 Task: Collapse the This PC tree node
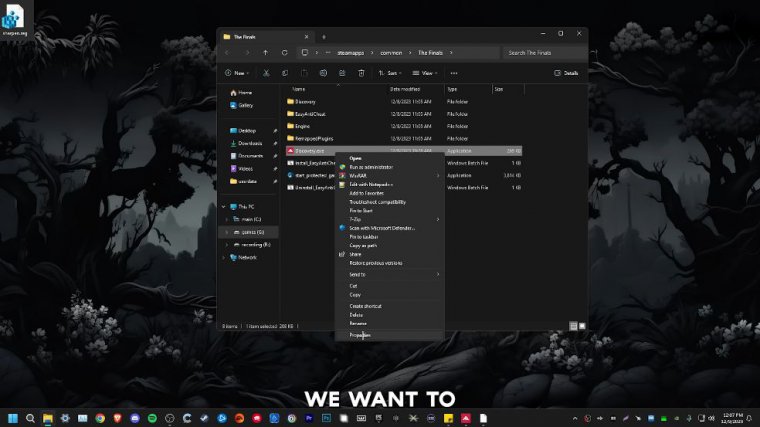(x=224, y=207)
